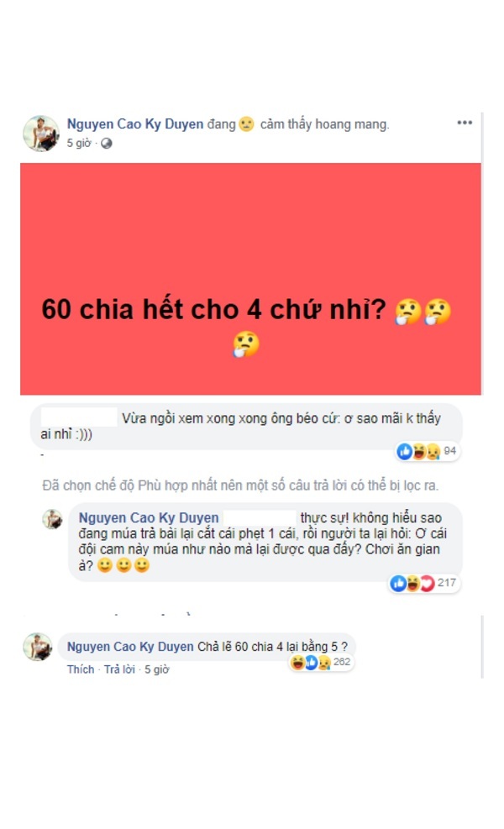Click Nguyen Cao Ky Duyen's name in the last comment
The image size is (504, 829).
[x=130, y=647]
